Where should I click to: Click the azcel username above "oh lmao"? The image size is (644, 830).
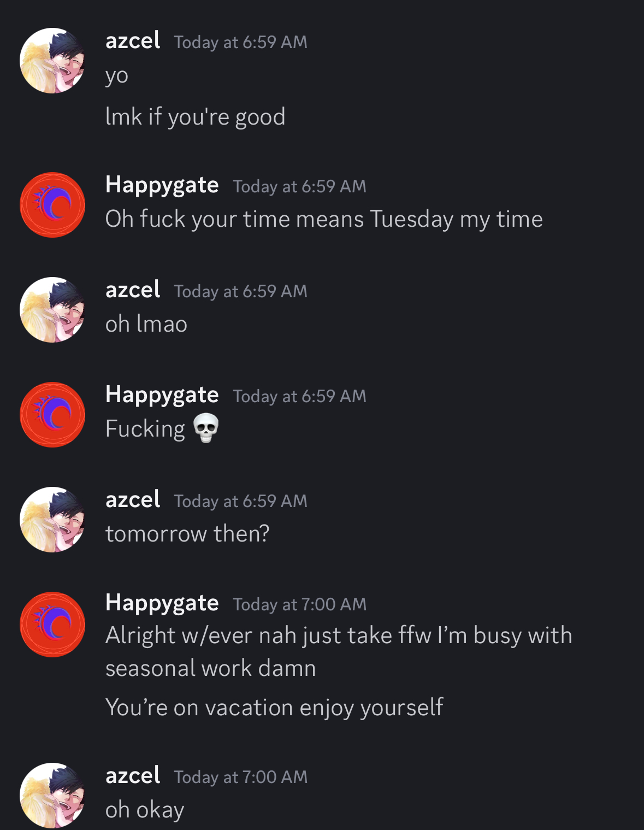click(x=133, y=290)
